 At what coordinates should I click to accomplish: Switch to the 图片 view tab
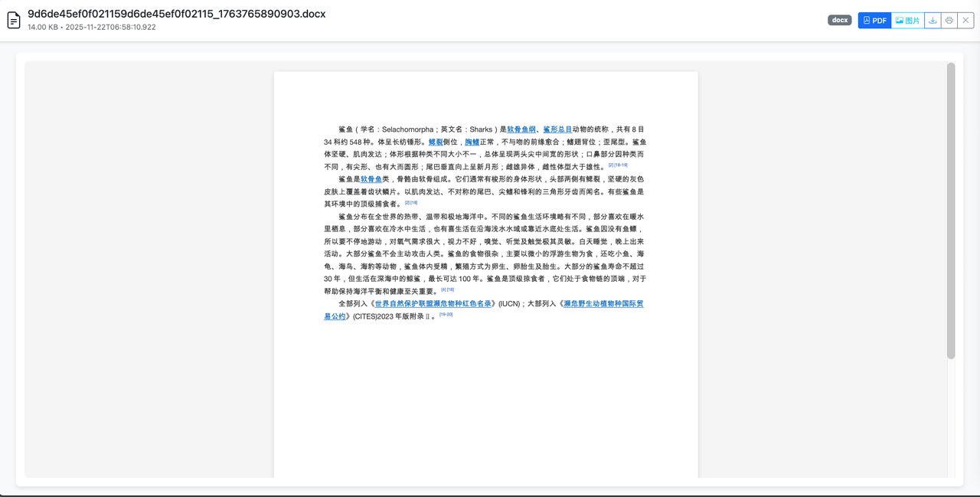908,20
